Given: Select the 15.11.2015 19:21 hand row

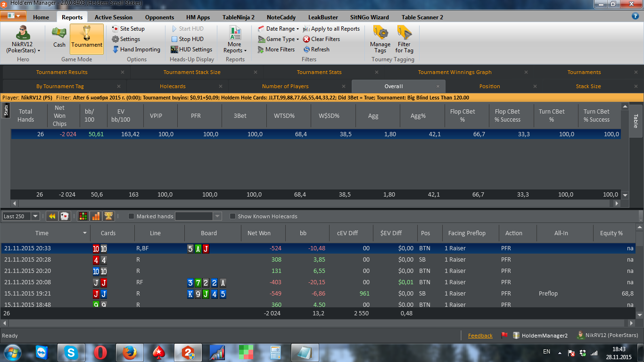Looking at the screenshot, I should coord(318,294).
